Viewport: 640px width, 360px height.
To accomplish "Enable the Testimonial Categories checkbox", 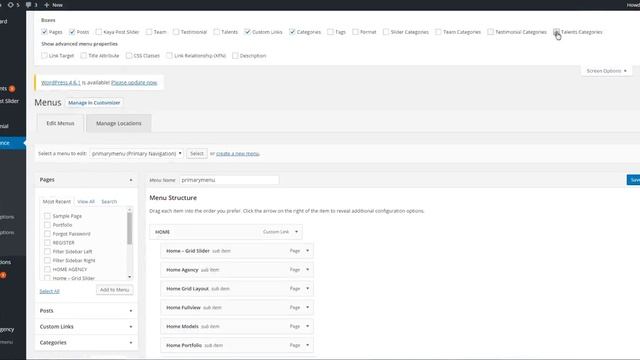I will pyautogui.click(x=490, y=32).
